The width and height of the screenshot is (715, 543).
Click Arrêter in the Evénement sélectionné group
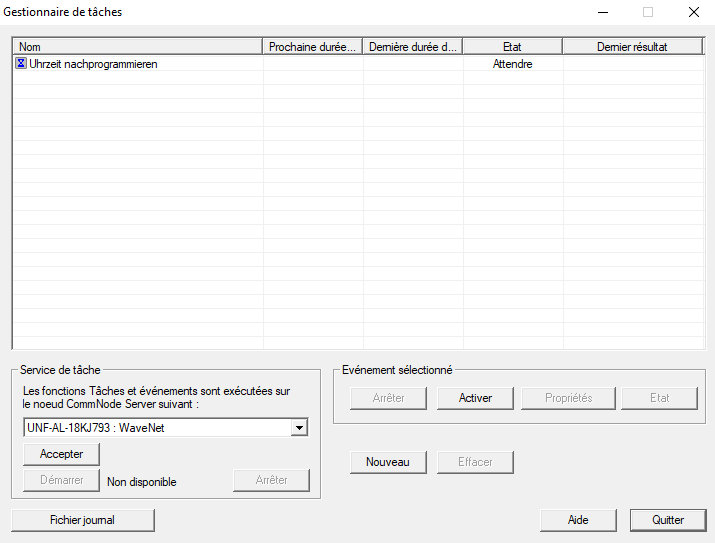(x=389, y=398)
